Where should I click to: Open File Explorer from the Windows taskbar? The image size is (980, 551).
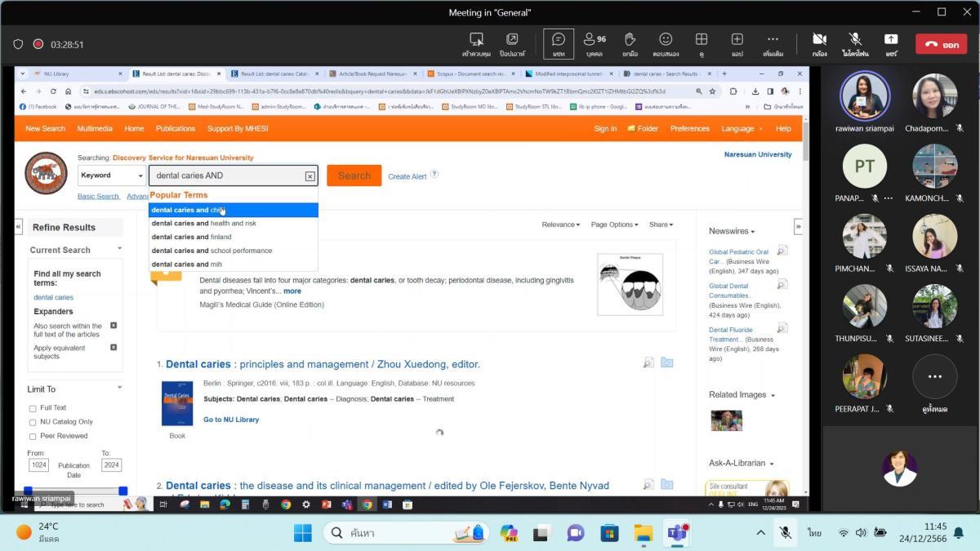coord(644,533)
